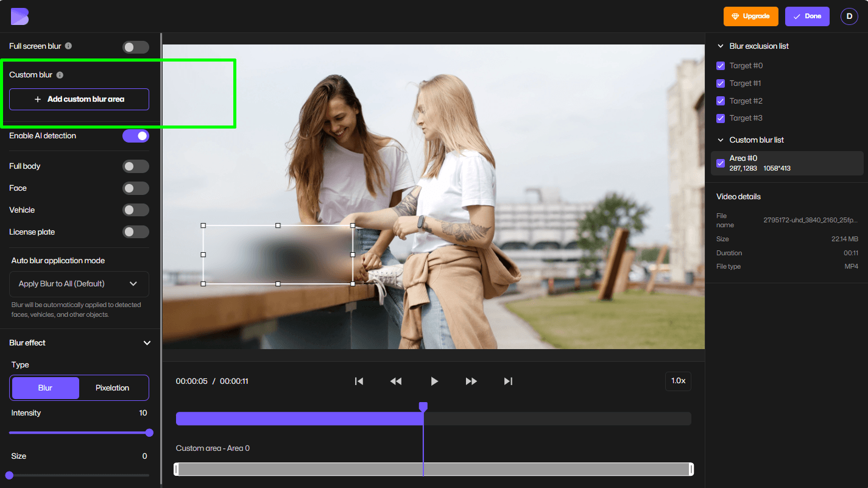
Task: Click the app logo icon
Action: click(19, 16)
